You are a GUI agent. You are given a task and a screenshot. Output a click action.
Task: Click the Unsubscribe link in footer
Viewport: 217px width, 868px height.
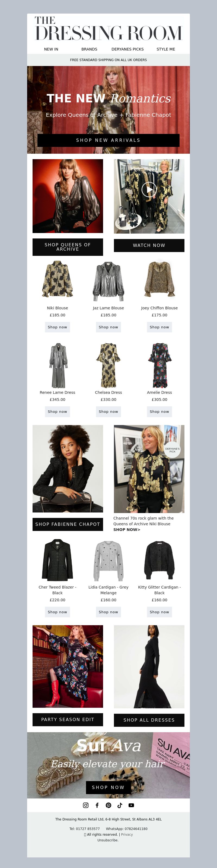coord(108,840)
